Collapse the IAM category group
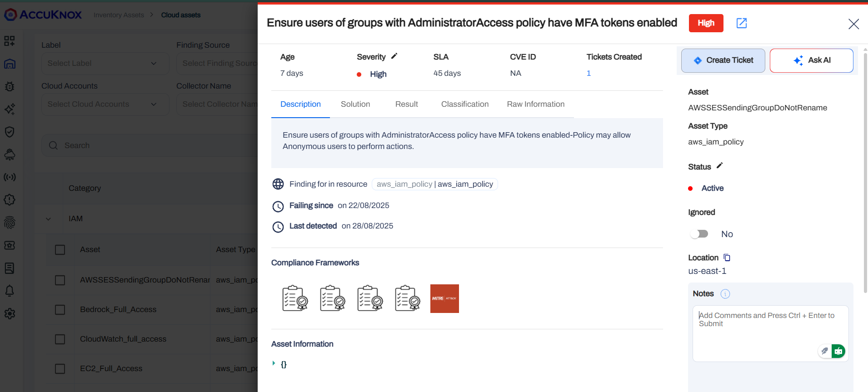The image size is (868, 392). coord(49,219)
